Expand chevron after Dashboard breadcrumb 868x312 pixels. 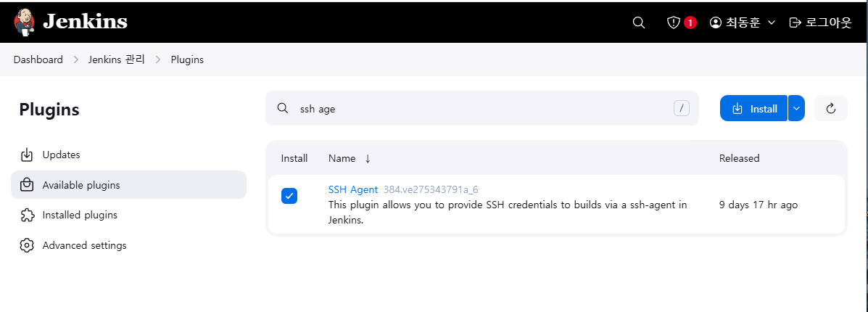[76, 59]
